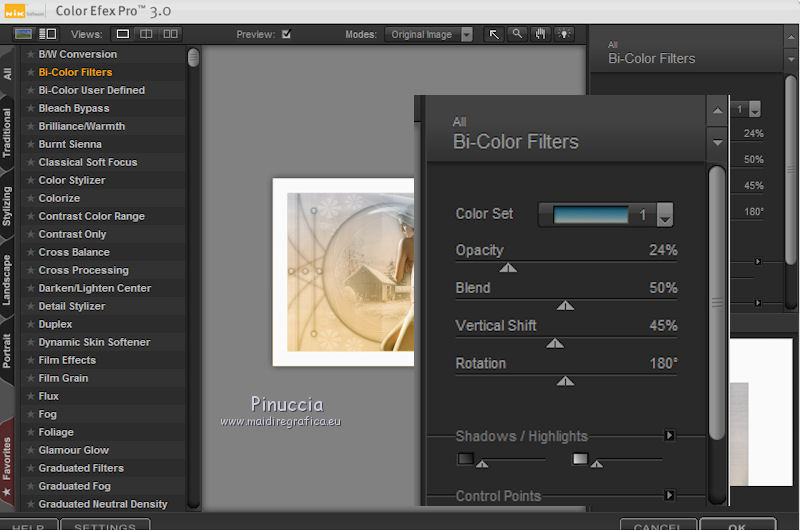Image resolution: width=800 pixels, height=530 pixels.
Task: Select the Glamour Glow filter
Action: click(73, 450)
